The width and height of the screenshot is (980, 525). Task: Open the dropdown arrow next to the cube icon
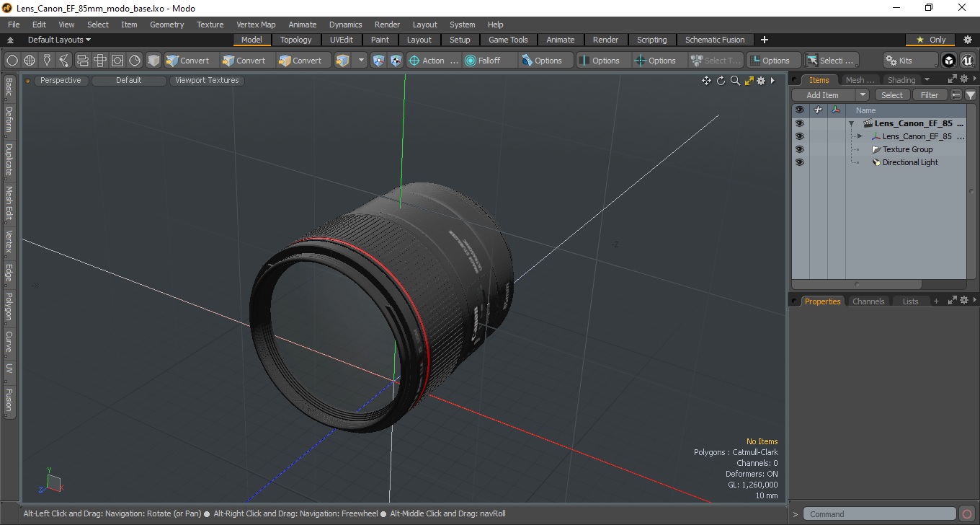(x=361, y=61)
